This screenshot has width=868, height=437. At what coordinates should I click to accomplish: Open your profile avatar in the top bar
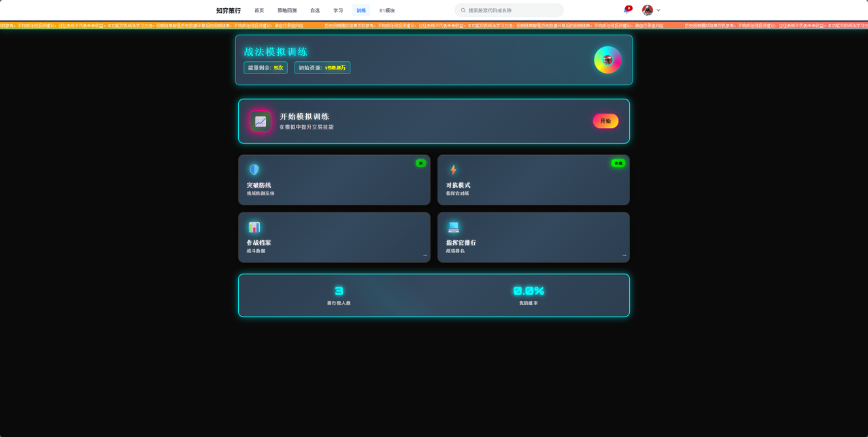tap(648, 10)
